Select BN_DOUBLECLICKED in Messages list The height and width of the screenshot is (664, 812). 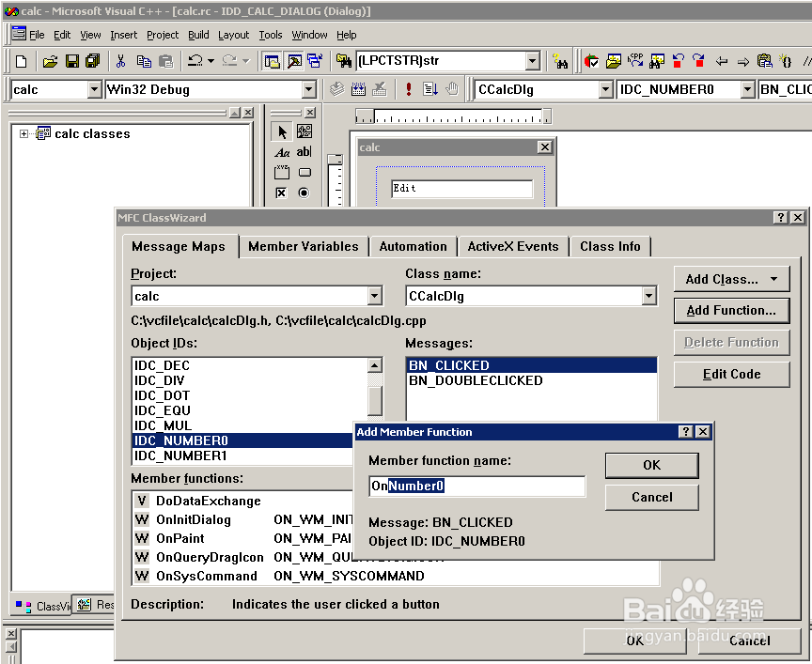[x=532, y=380]
